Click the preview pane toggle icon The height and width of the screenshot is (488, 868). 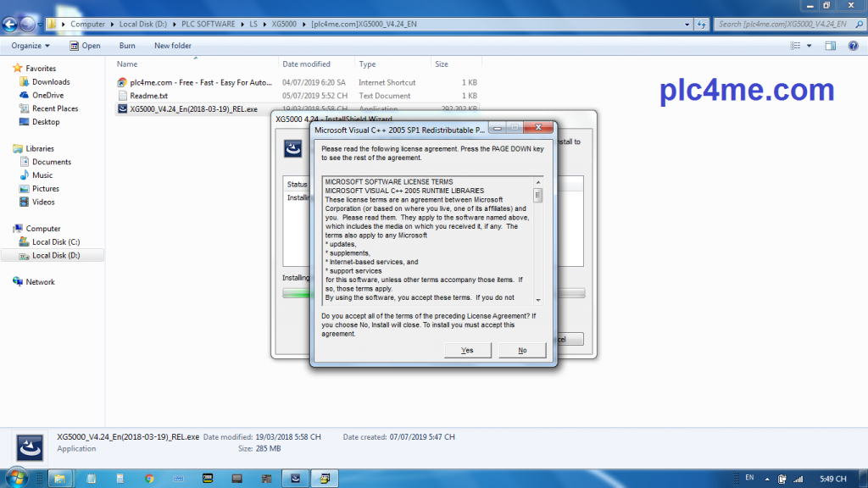point(832,46)
